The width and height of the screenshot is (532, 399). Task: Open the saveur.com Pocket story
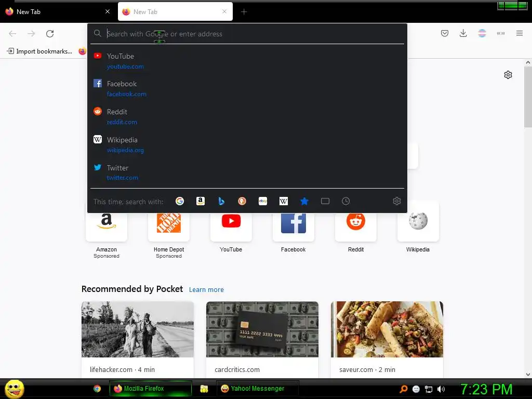click(387, 339)
